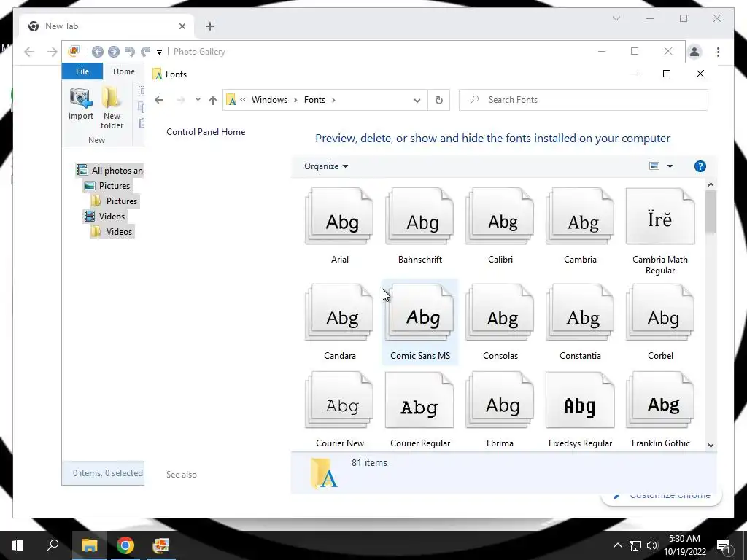Select the Franklin Gothic font icon
The image size is (747, 560).
pyautogui.click(x=659, y=400)
